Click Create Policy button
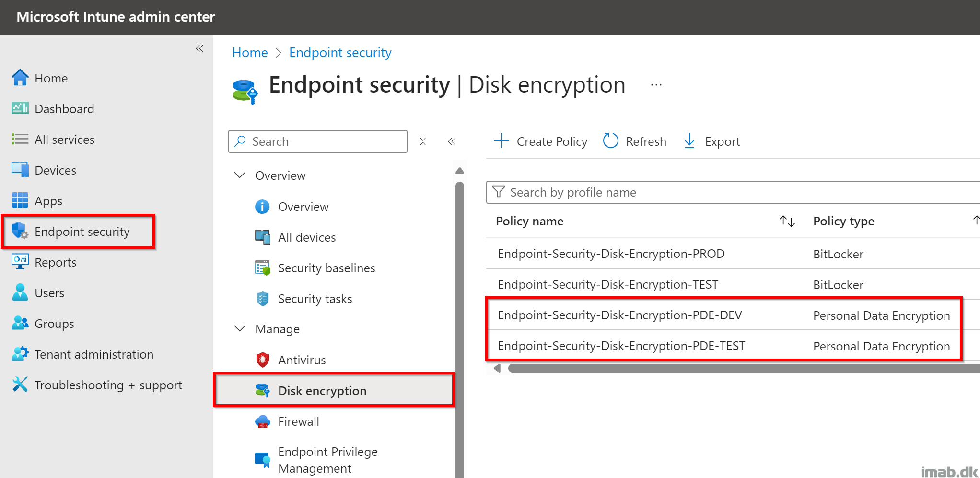The height and width of the screenshot is (478, 980). pyautogui.click(x=541, y=141)
